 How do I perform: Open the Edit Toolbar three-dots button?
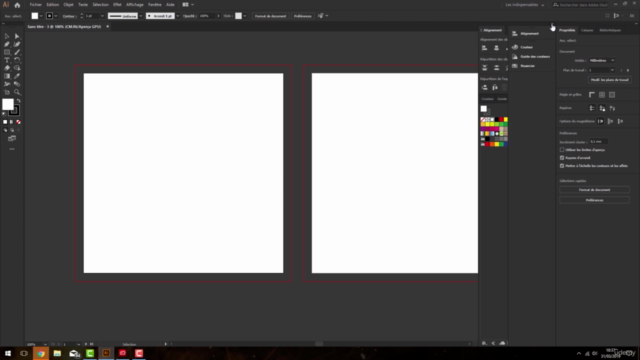12,149
